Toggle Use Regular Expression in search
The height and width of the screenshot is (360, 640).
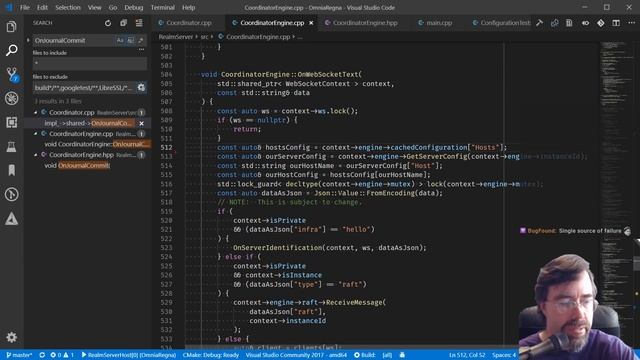(x=141, y=40)
